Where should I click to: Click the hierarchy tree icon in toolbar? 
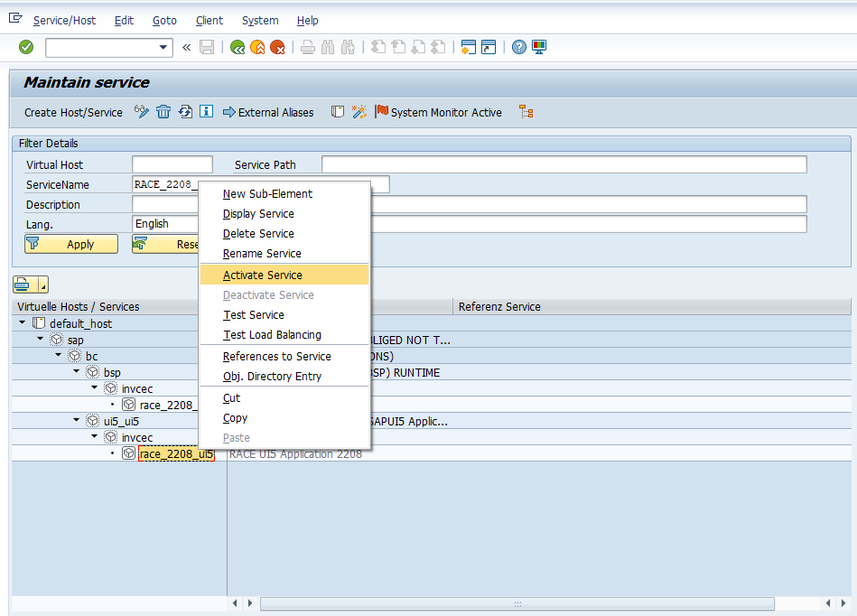526,112
